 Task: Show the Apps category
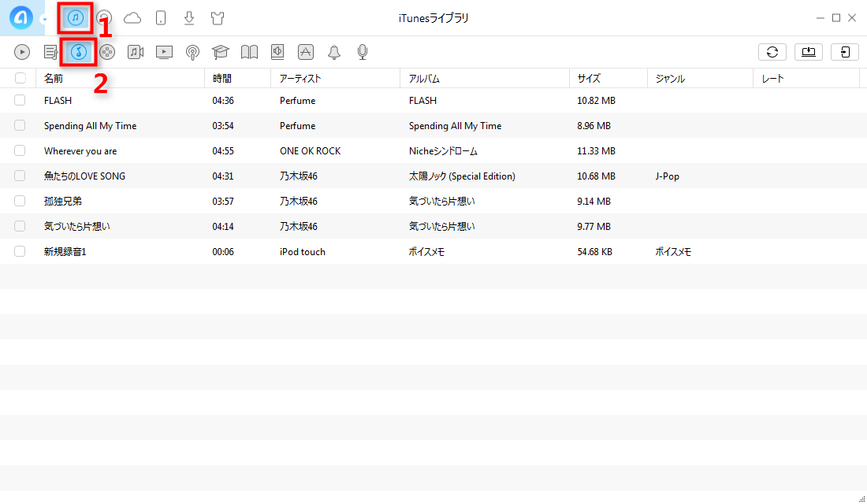tap(306, 52)
